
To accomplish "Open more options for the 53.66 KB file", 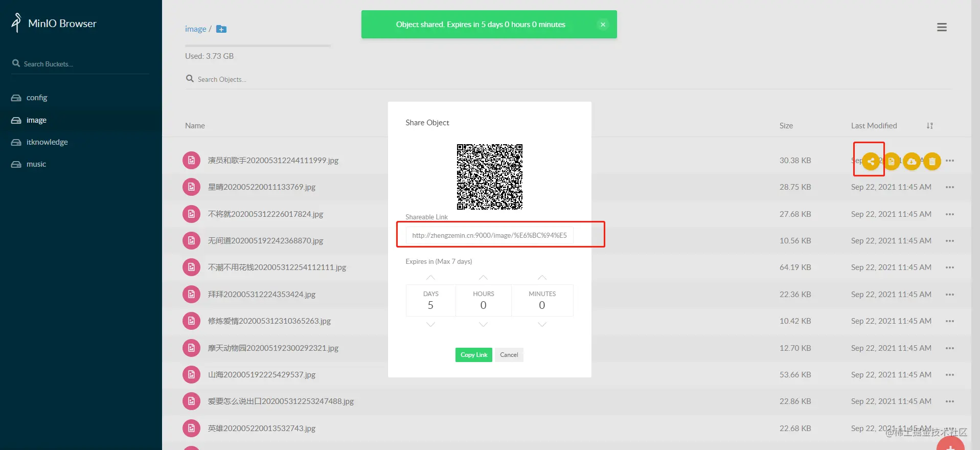I will (x=950, y=374).
